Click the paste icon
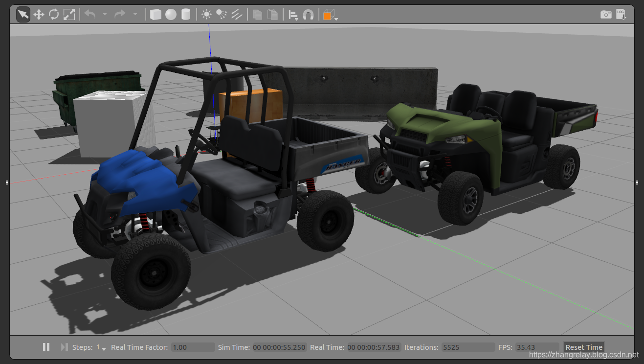The height and width of the screenshot is (364, 644). pos(273,15)
